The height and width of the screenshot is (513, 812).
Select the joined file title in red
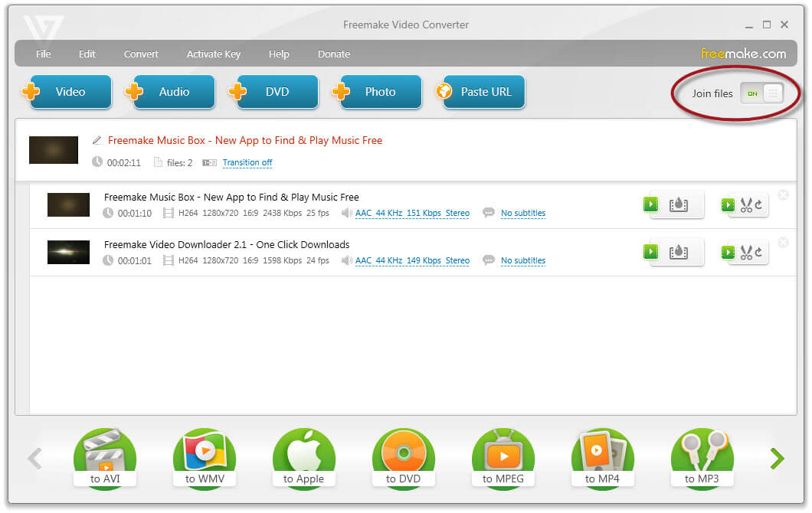245,140
